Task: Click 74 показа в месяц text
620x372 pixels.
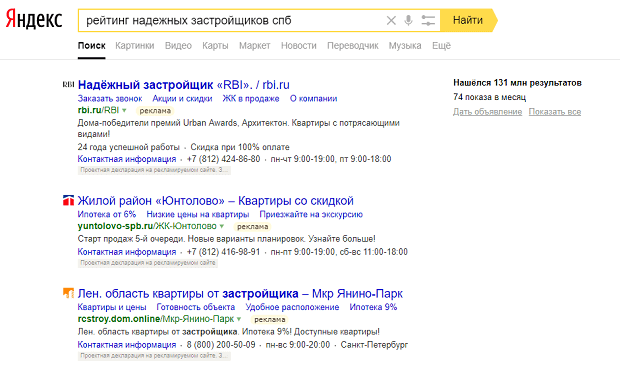Action: point(490,97)
